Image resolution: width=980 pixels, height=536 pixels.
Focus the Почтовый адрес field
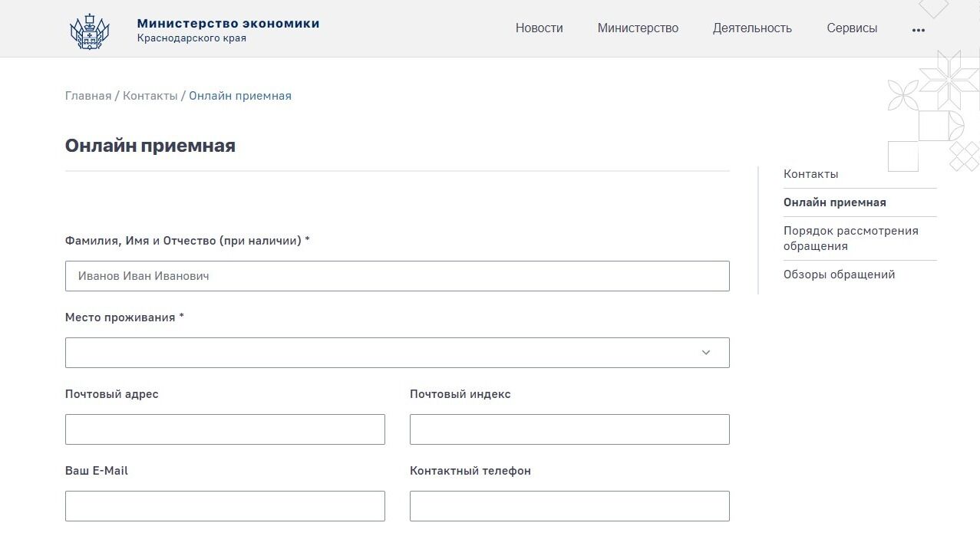(225, 429)
